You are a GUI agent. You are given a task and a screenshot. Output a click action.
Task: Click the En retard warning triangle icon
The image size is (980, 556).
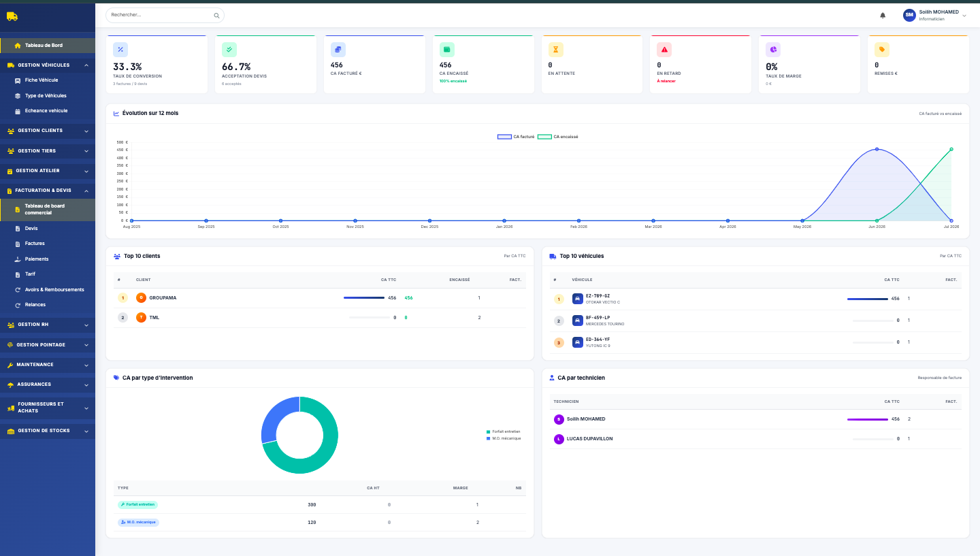[x=664, y=50]
